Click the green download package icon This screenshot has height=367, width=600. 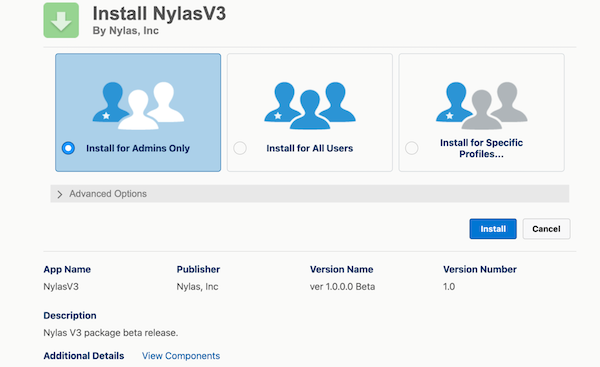[61, 20]
